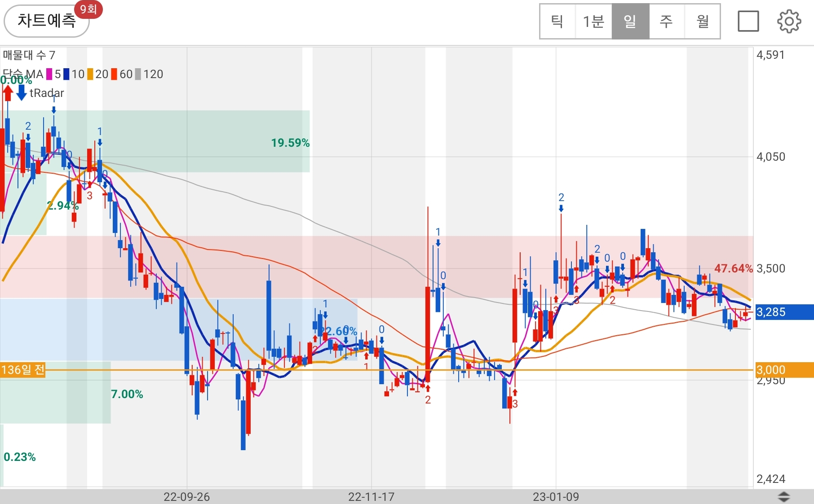Click the red MA 60 color swatch
The image size is (814, 504).
114,74
